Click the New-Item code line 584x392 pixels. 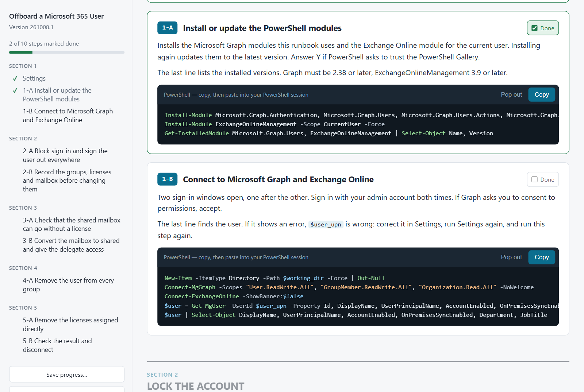tap(274, 278)
